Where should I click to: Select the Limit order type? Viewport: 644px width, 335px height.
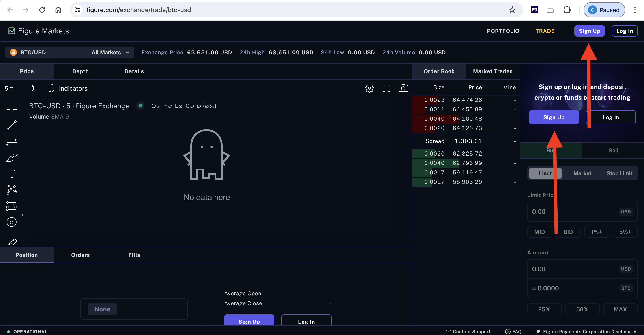tap(545, 173)
